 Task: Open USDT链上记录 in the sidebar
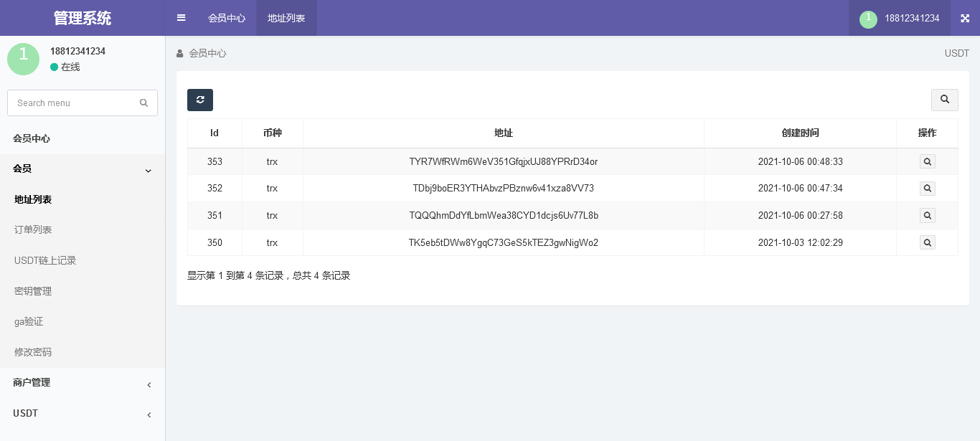coord(45,260)
